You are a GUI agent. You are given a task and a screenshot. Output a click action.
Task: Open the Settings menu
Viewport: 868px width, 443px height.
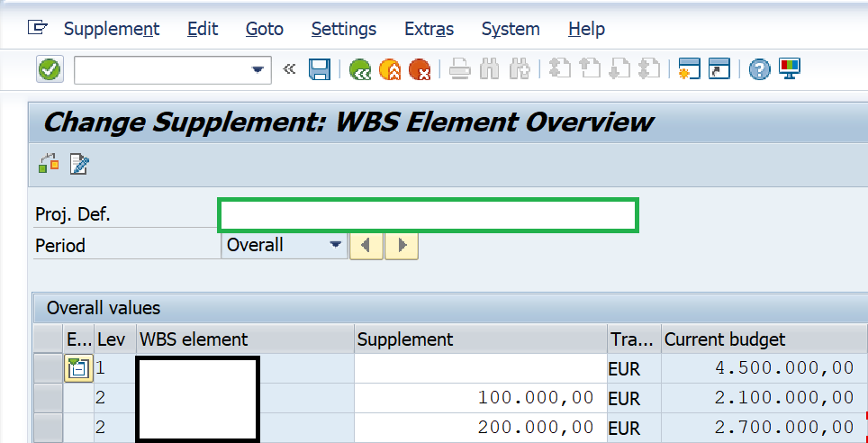point(344,29)
